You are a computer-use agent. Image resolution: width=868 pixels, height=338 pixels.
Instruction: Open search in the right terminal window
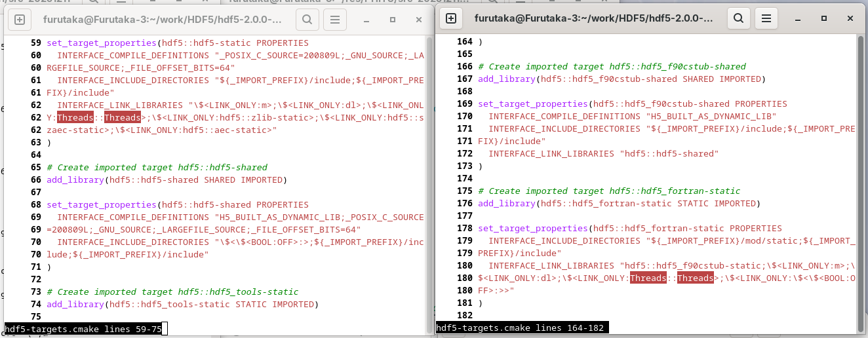(738, 19)
